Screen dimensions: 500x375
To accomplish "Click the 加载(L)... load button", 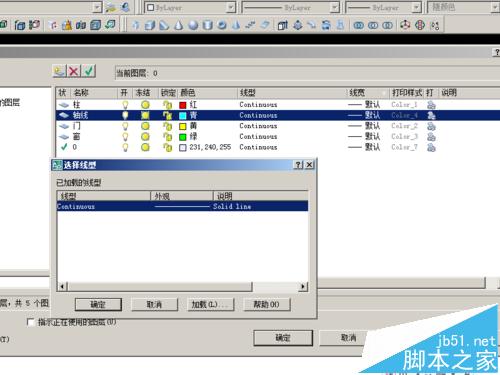I will (x=211, y=304).
